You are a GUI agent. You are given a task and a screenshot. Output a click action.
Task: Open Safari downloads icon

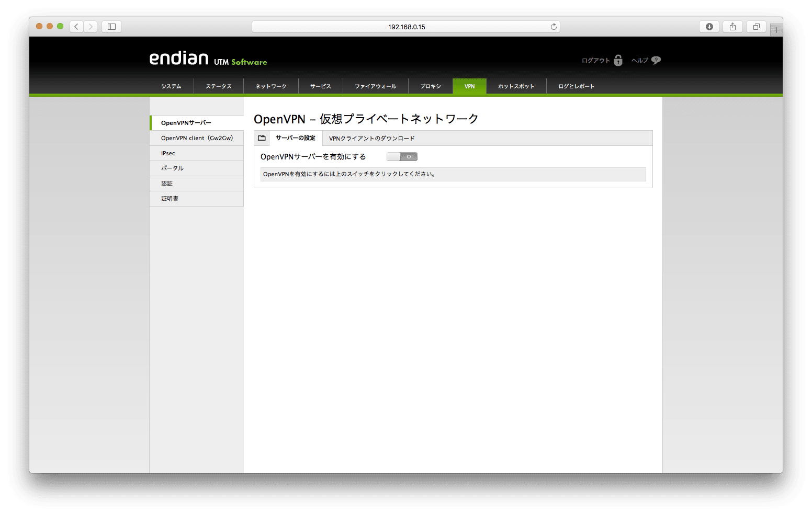(x=709, y=27)
